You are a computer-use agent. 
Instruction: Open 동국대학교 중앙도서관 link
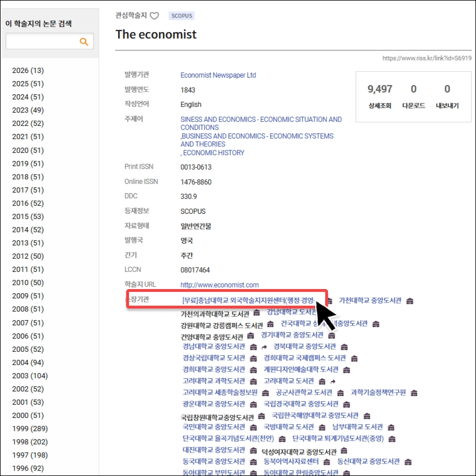coord(214,461)
